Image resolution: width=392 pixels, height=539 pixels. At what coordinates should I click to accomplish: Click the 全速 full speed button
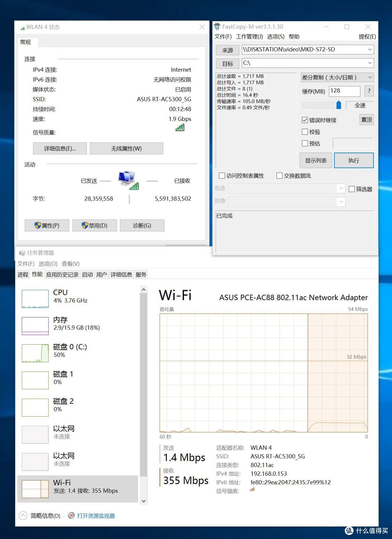[360, 105]
